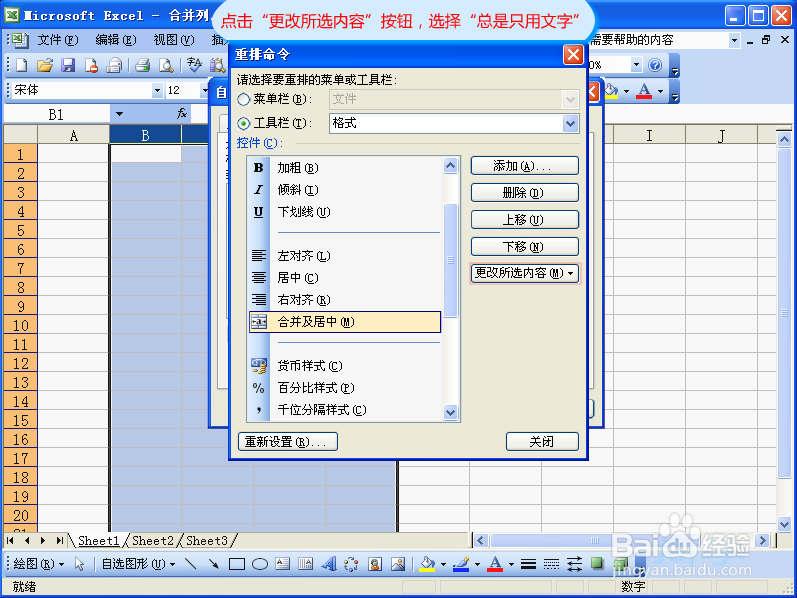Click the Text Box drawing icon

tap(283, 564)
